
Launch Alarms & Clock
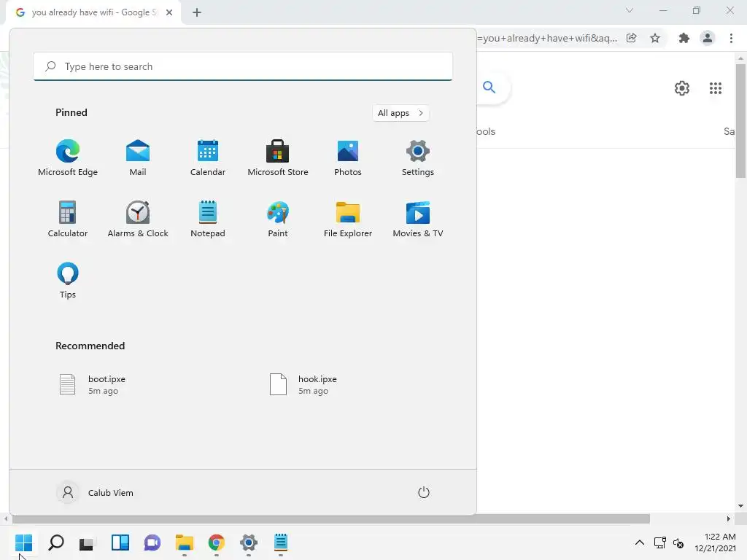[x=138, y=219]
